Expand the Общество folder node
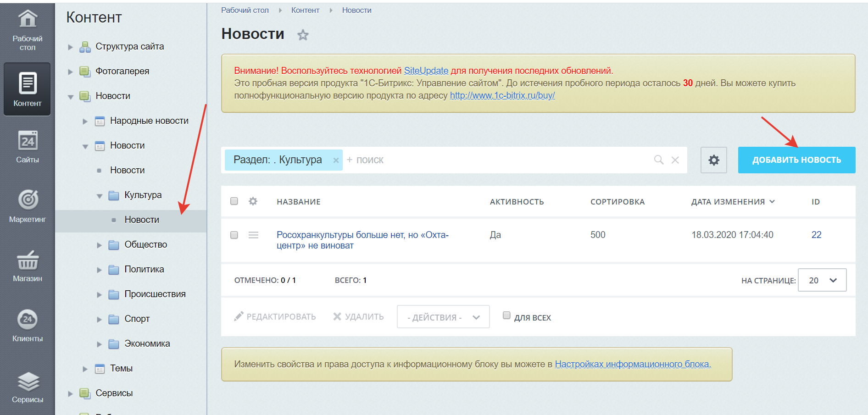Viewport: 868px width, 415px height. point(99,245)
